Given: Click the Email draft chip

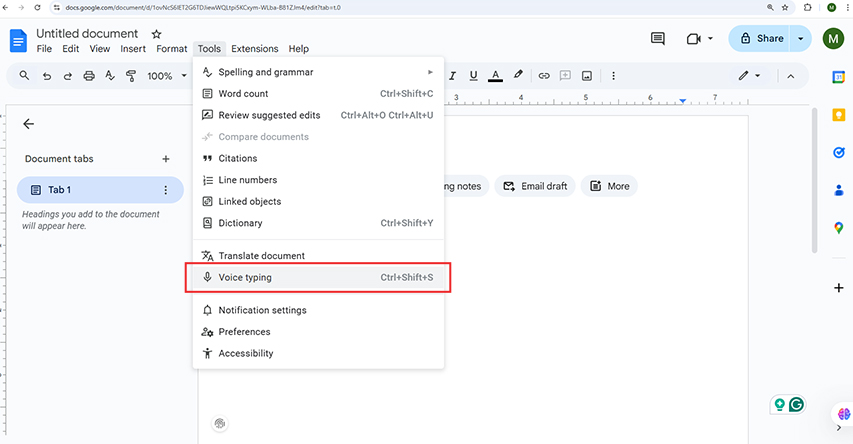Looking at the screenshot, I should [x=535, y=186].
